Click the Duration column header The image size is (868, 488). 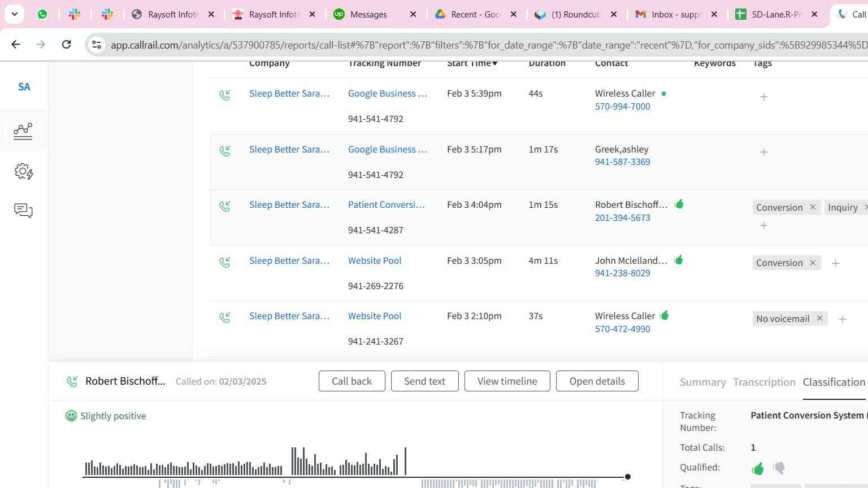(x=547, y=63)
